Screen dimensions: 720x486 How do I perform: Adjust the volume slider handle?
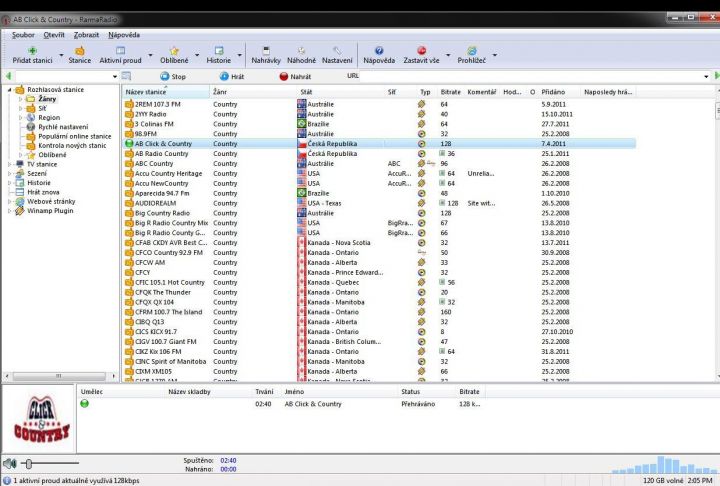coord(28,464)
